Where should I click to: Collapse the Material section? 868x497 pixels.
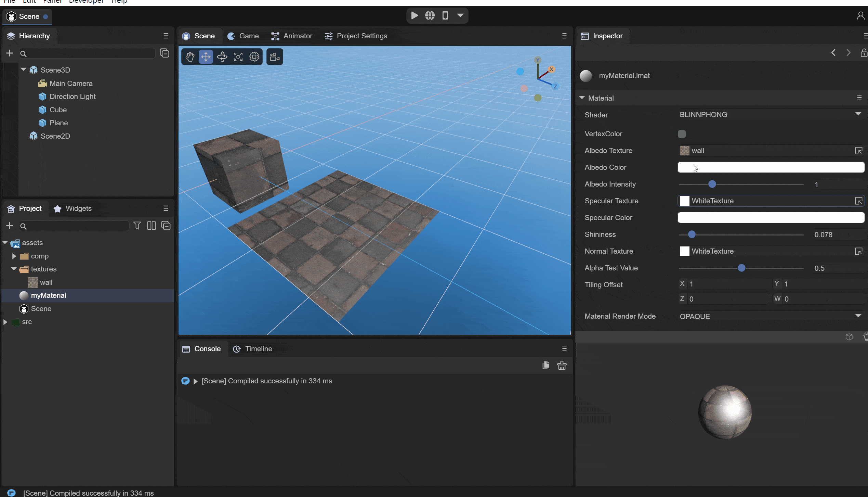[582, 98]
